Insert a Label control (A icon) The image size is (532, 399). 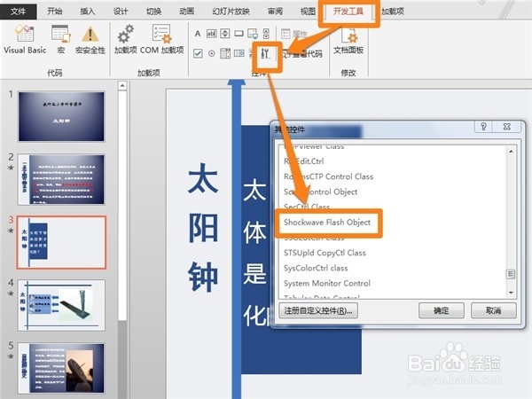click(x=198, y=34)
